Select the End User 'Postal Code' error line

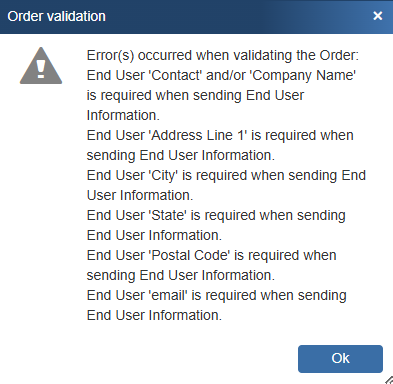tap(211, 255)
